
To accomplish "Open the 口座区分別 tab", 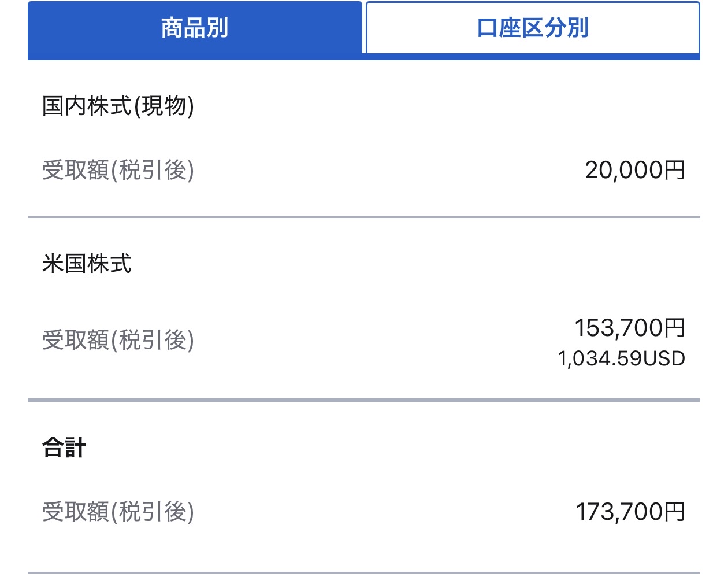I will [x=532, y=28].
